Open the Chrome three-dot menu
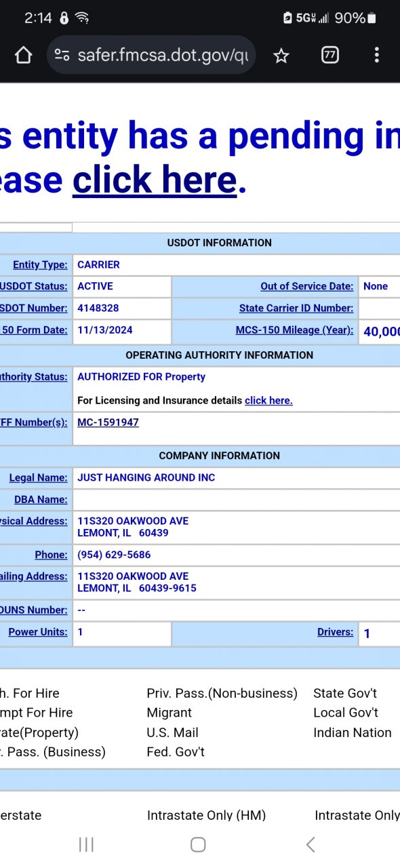Image resolution: width=400 pixels, height=868 pixels. [x=376, y=56]
